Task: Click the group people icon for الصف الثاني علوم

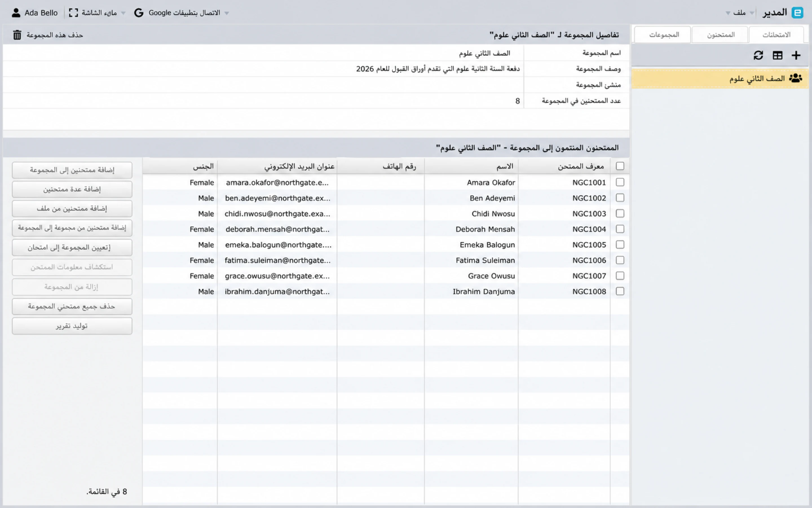Action: 796,78
